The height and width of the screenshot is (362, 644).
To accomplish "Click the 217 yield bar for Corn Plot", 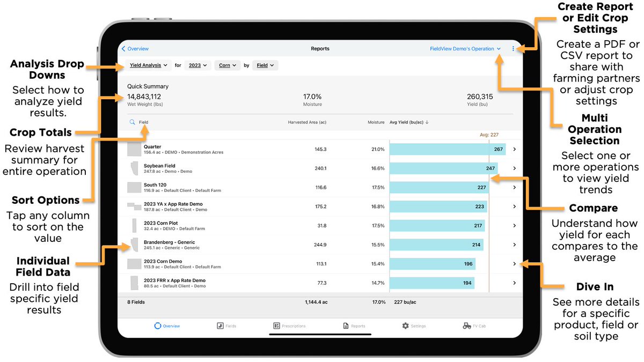I will click(x=437, y=226).
